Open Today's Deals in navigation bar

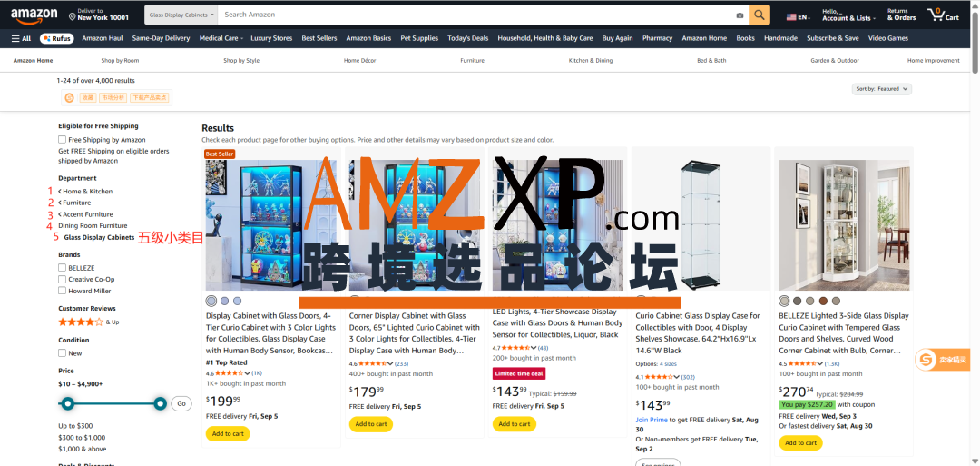coord(467,38)
